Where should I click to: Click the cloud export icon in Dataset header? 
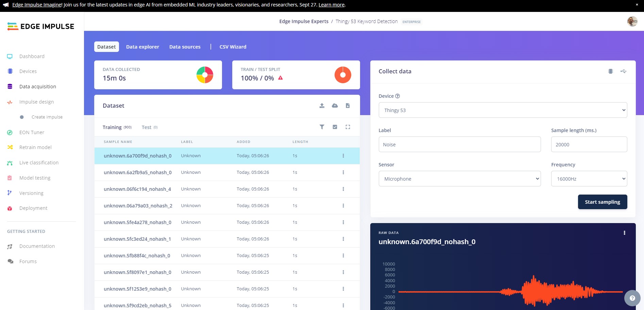coord(335,106)
